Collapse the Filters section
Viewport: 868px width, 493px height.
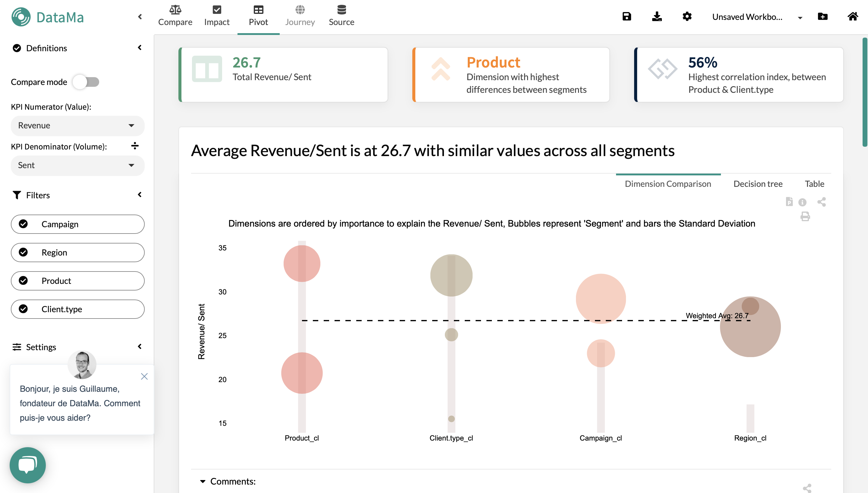pyautogui.click(x=140, y=195)
